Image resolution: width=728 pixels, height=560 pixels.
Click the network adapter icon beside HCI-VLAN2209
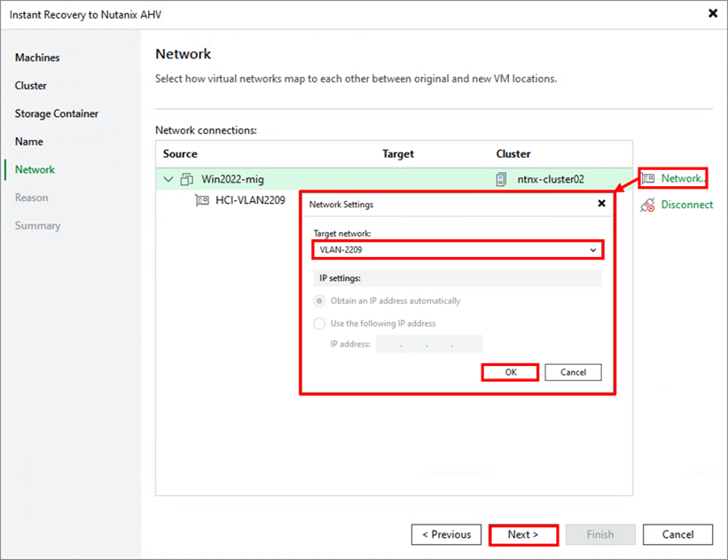202,200
